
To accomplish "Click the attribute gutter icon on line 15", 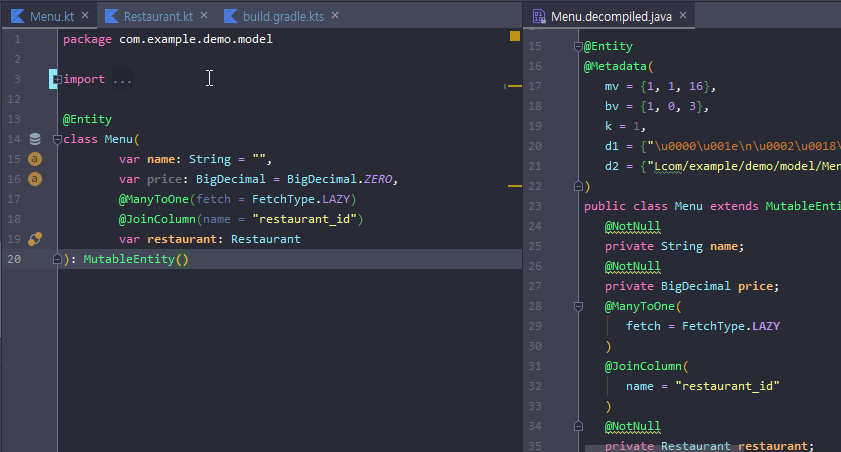I will [35, 159].
